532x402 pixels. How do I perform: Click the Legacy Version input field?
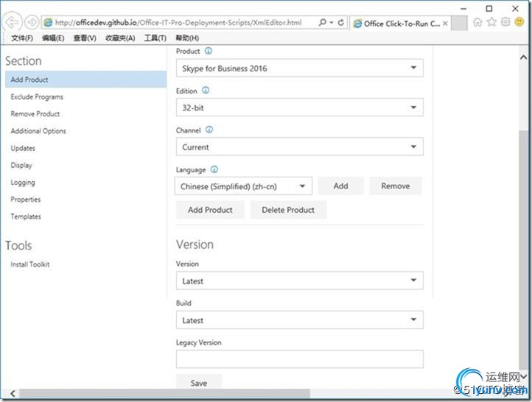pyautogui.click(x=300, y=359)
